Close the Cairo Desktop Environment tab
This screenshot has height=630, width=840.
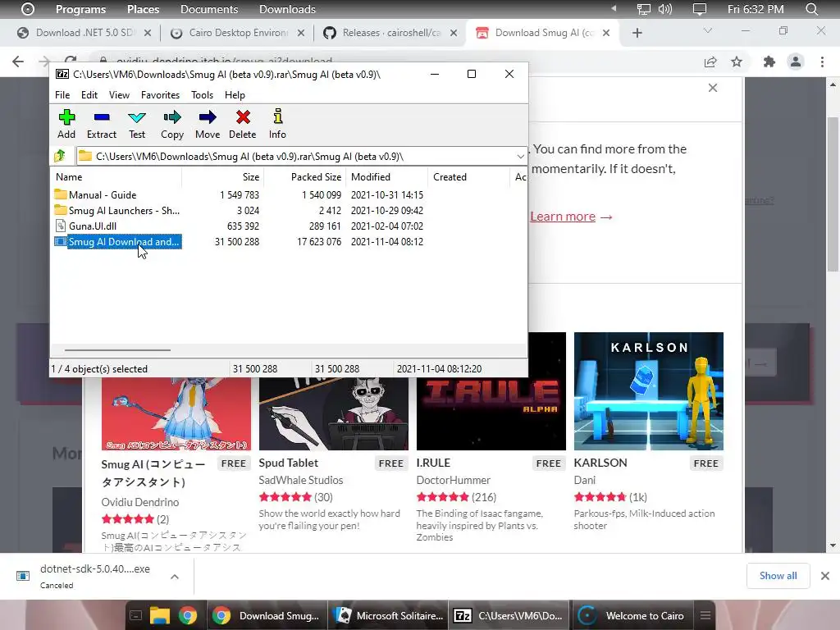[x=301, y=33]
